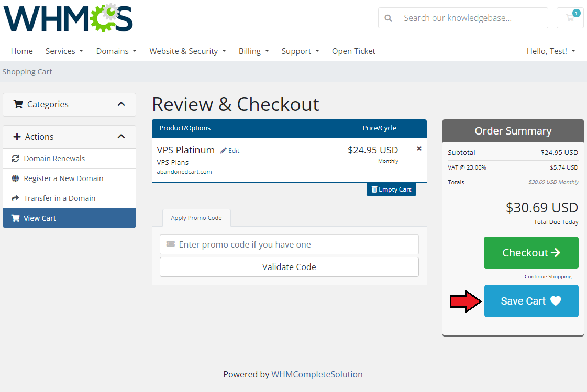Open Website & Security dropdown
This screenshot has width=587, height=392.
(187, 51)
